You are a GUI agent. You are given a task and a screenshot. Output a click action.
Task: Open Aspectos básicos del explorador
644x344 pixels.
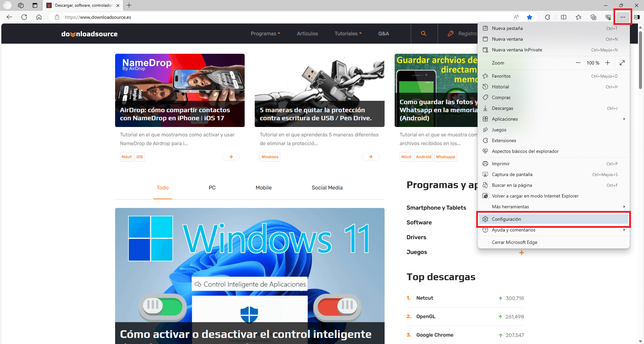click(553, 151)
